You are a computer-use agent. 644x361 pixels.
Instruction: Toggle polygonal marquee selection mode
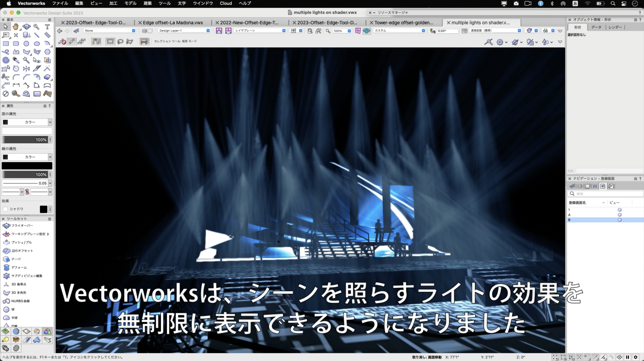130,41
